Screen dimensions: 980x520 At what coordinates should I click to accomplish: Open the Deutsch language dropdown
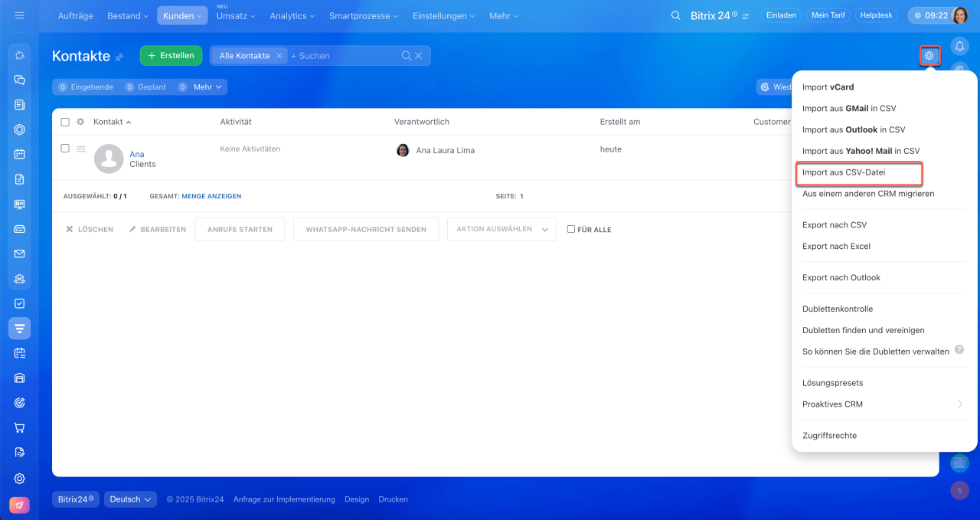pyautogui.click(x=130, y=499)
